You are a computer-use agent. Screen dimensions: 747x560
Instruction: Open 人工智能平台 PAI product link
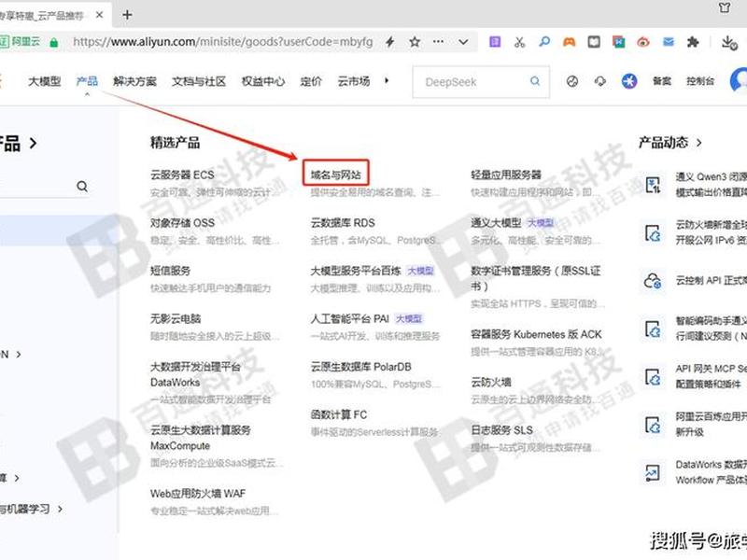pos(349,318)
